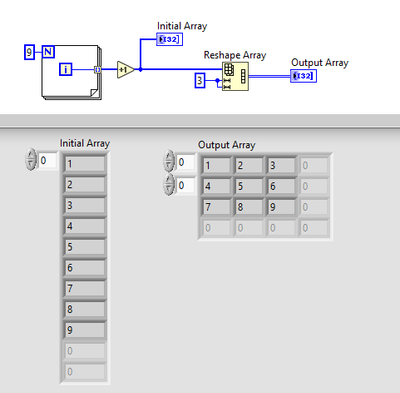The width and height of the screenshot is (400, 393).
Task: Click Initial Array element showing 7
Action: (x=85, y=289)
